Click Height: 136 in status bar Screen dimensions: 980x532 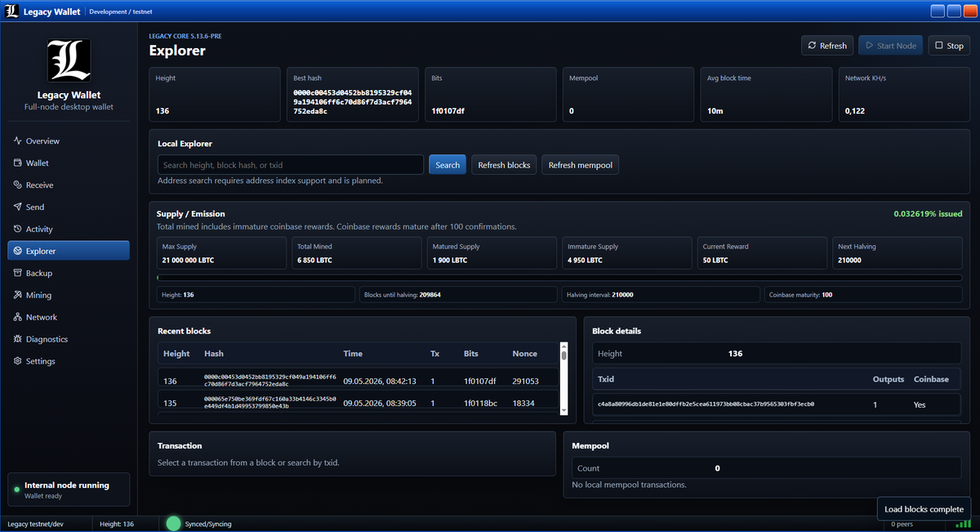pyautogui.click(x=117, y=524)
